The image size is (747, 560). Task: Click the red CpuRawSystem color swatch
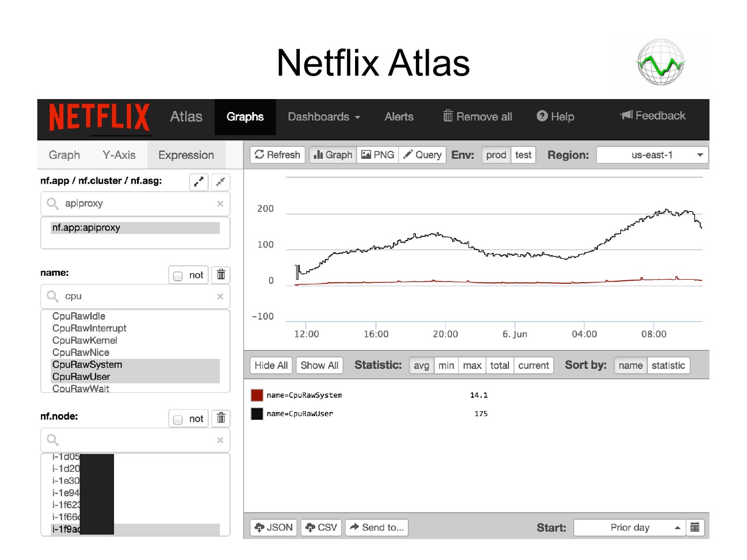257,395
